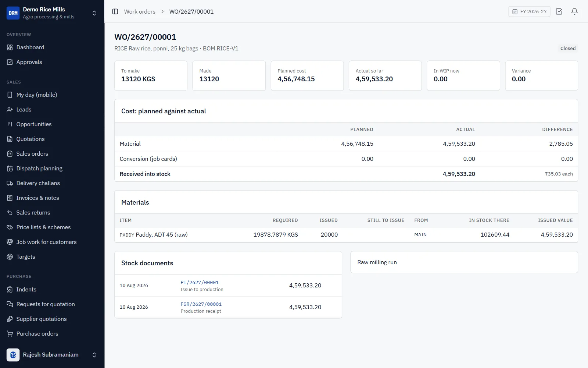Viewport: 588px width, 368px height.
Task: Click the Received into stock row label
Action: click(145, 174)
